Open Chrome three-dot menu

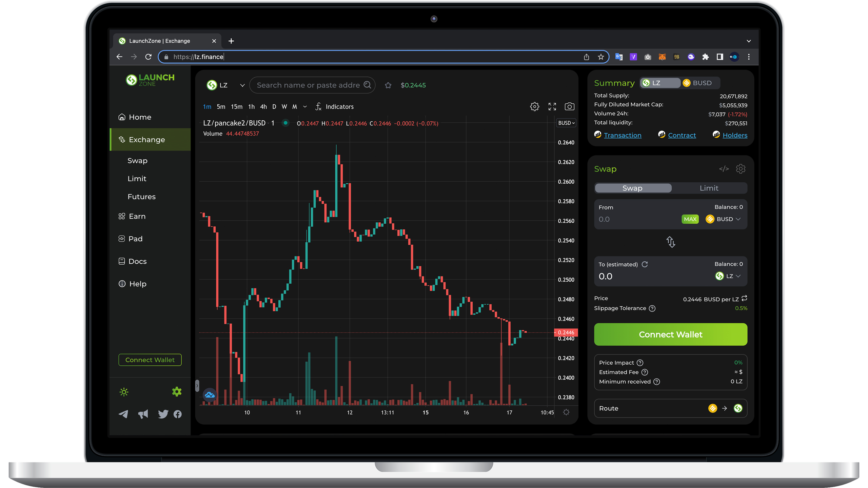coord(749,57)
